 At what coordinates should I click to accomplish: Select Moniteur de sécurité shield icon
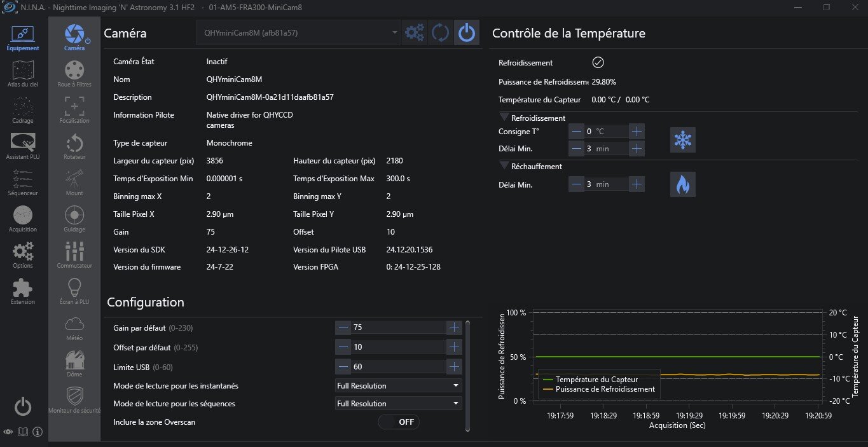74,401
